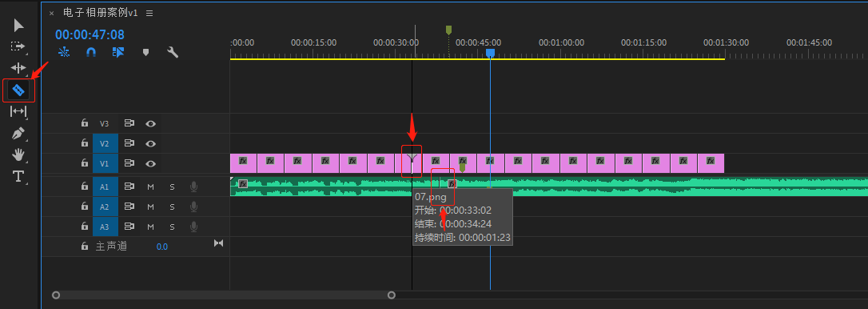Select the 电子相册案例v1 sequence tab
This screenshot has width=868, height=309.
[100, 13]
